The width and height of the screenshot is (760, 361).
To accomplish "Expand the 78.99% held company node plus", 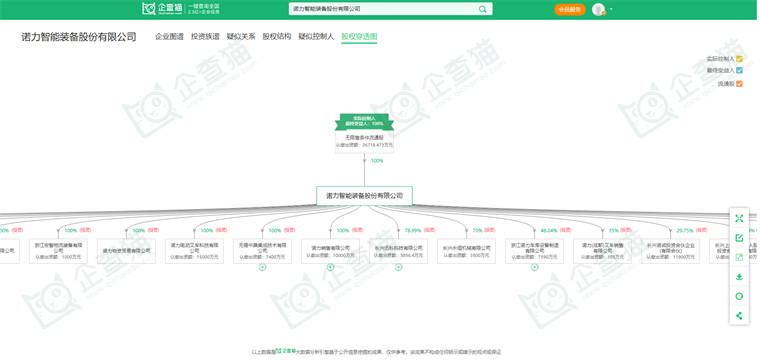I will point(398,267).
